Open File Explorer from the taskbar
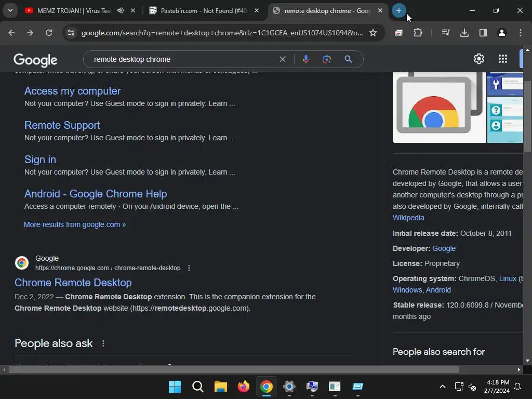 tap(220, 387)
